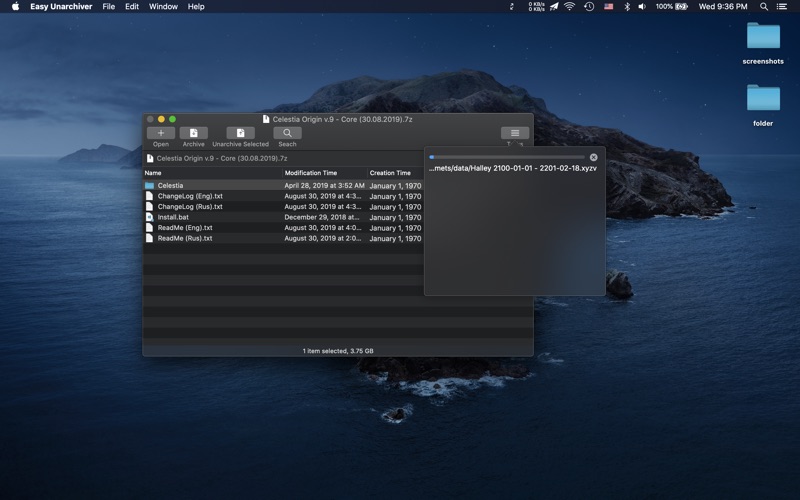
Task: Click modification date April 28, 2019 cell
Action: pyautogui.click(x=324, y=185)
